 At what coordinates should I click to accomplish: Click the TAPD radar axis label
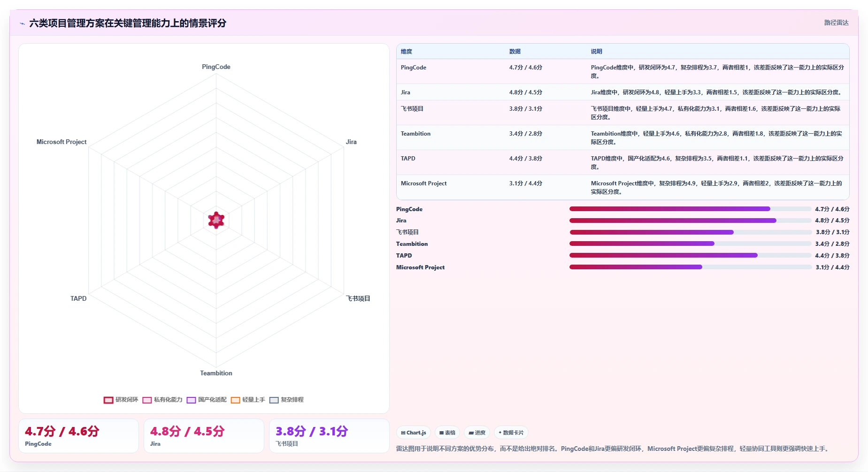point(78,298)
